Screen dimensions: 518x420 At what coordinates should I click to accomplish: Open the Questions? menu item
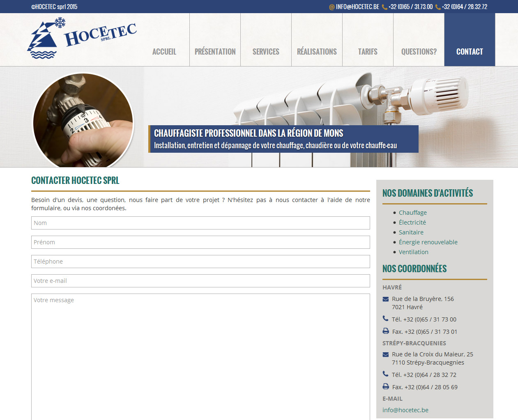coord(419,52)
